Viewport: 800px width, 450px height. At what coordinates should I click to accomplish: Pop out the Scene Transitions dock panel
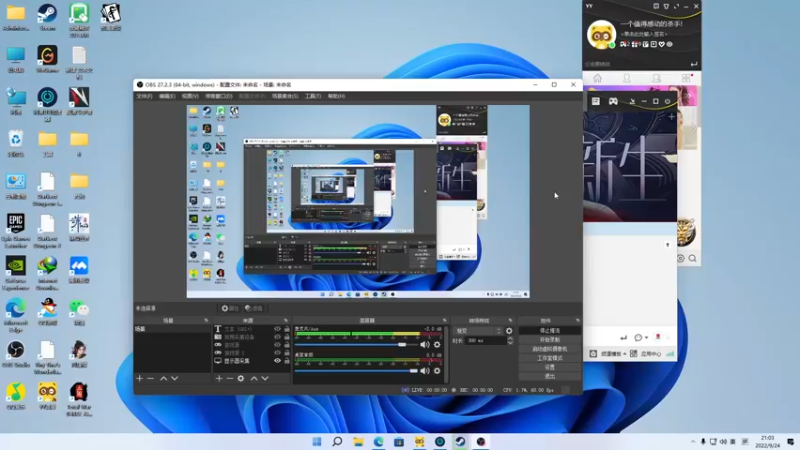(x=510, y=320)
